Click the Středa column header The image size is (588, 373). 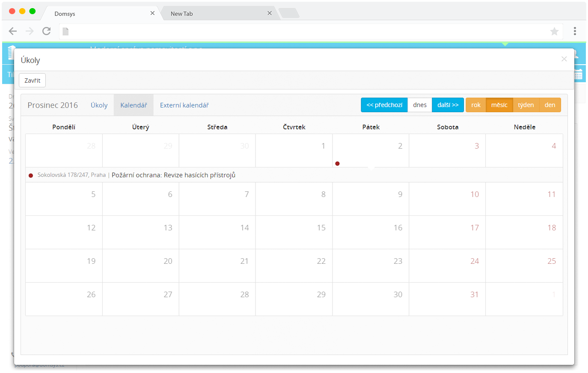217,127
